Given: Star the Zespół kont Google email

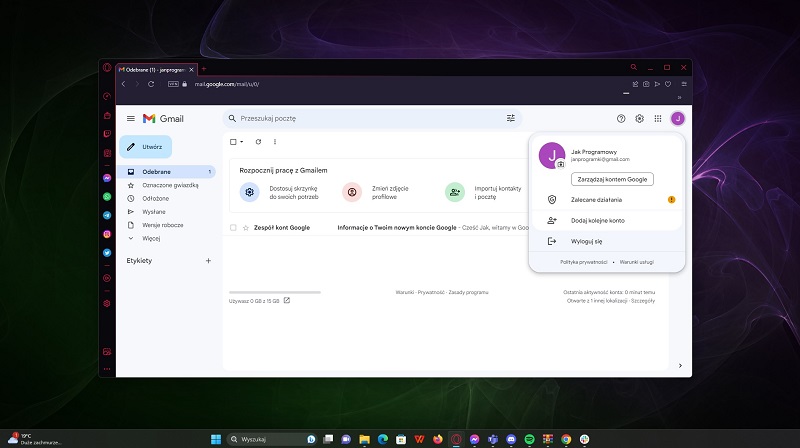Looking at the screenshot, I should click(x=245, y=228).
